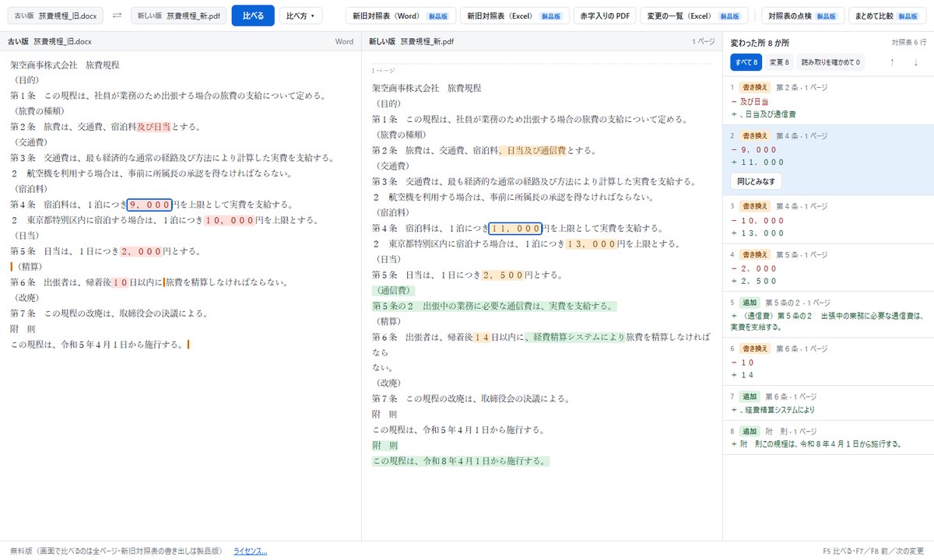Click 同じとみなす button

tap(756, 181)
